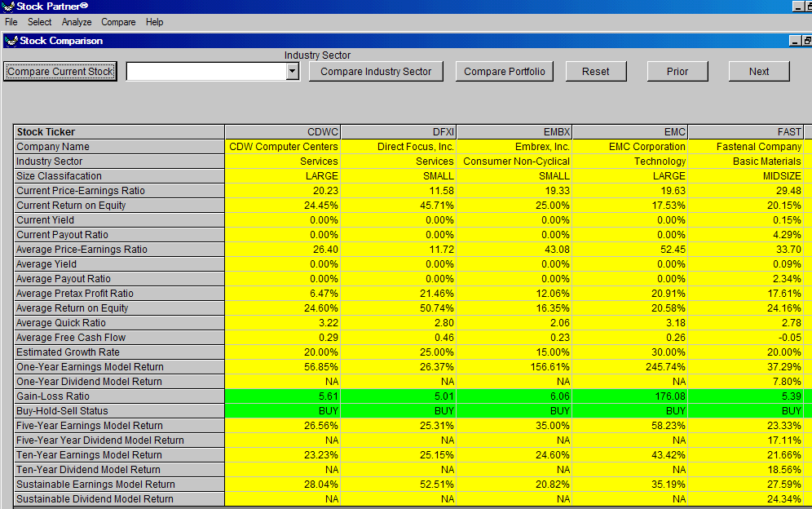Select the CDWC ticker column header
The width and height of the screenshot is (812, 509).
283,131
